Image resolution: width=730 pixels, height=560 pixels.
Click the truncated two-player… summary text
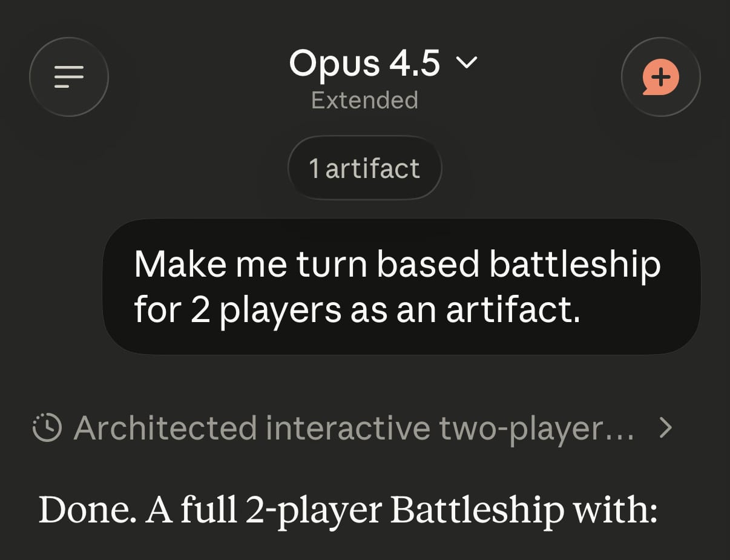pos(536,428)
